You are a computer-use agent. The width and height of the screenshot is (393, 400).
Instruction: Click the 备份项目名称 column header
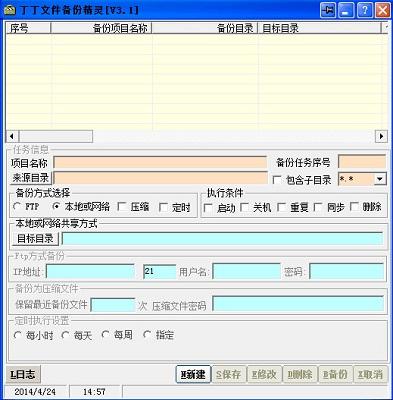point(101,29)
